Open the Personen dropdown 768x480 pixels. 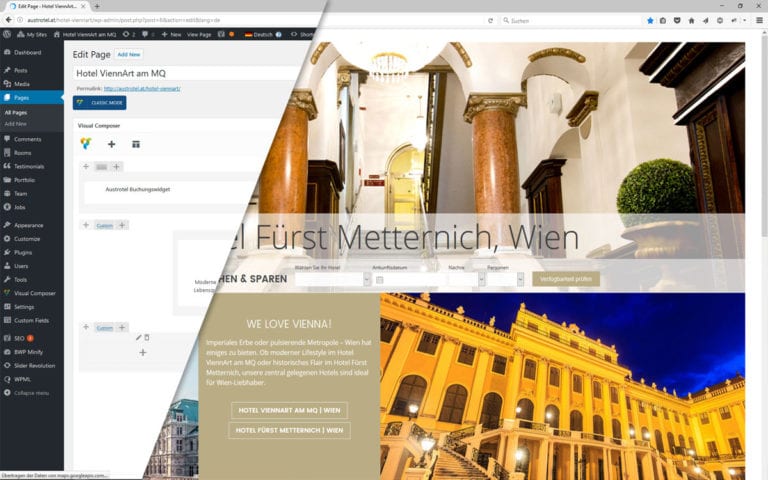505,279
